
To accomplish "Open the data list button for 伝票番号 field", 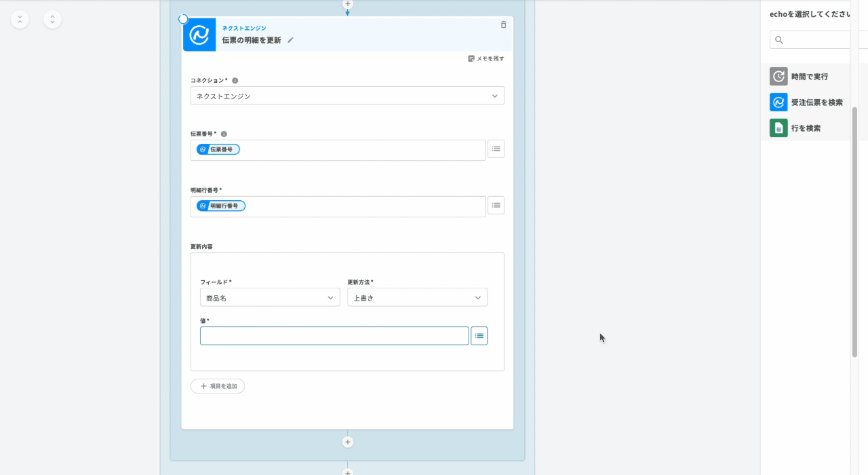I will coord(496,149).
